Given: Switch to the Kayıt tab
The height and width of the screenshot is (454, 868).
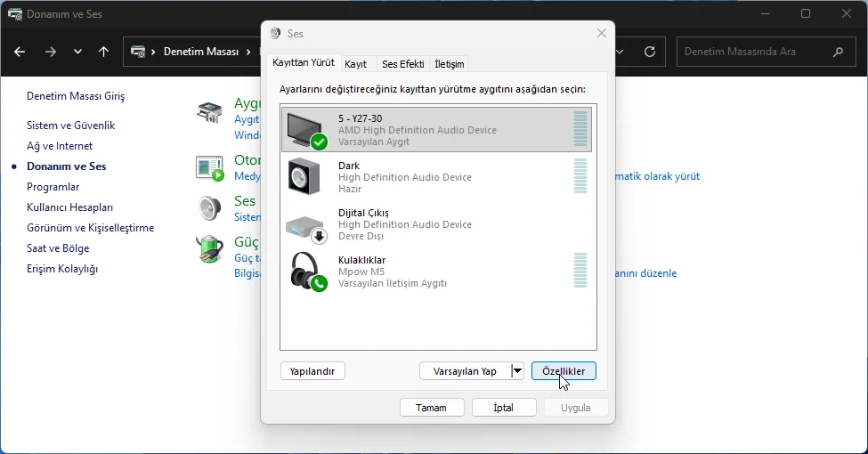Looking at the screenshot, I should pos(355,64).
